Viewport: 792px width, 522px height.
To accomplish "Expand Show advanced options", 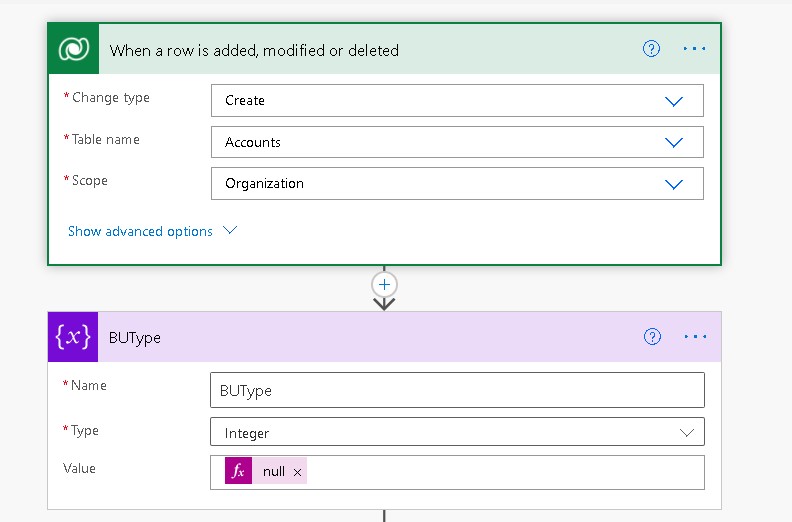I will pyautogui.click(x=140, y=231).
